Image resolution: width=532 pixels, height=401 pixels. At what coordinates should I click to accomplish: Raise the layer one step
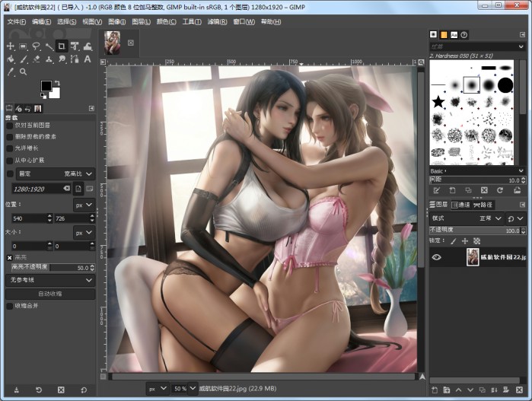[x=458, y=390]
